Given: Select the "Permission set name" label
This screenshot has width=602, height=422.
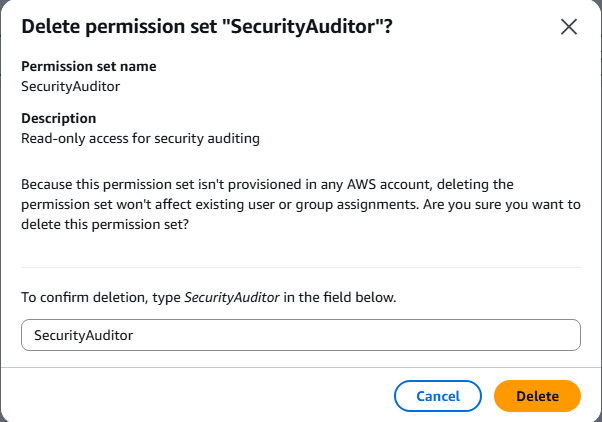Looking at the screenshot, I should pyautogui.click(x=89, y=66).
